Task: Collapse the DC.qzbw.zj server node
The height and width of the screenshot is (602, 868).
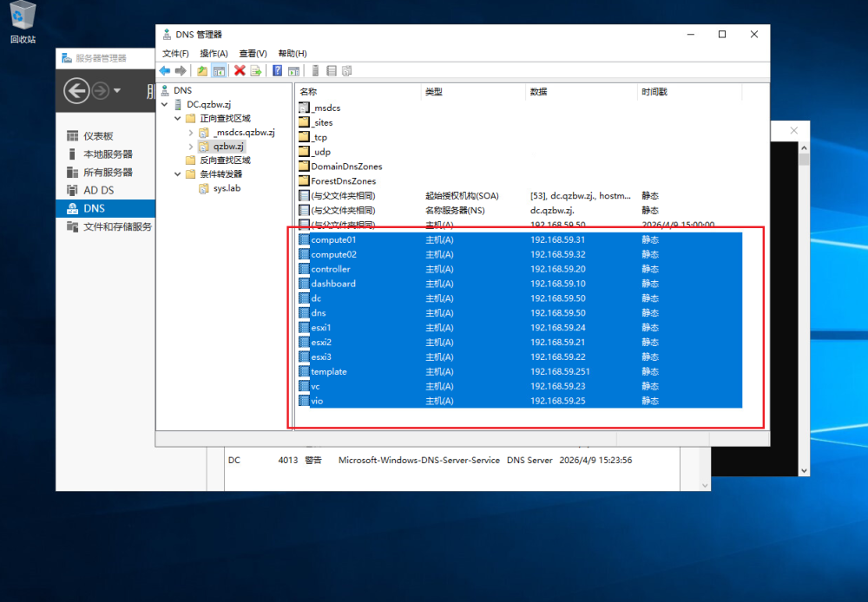Action: pos(164,105)
